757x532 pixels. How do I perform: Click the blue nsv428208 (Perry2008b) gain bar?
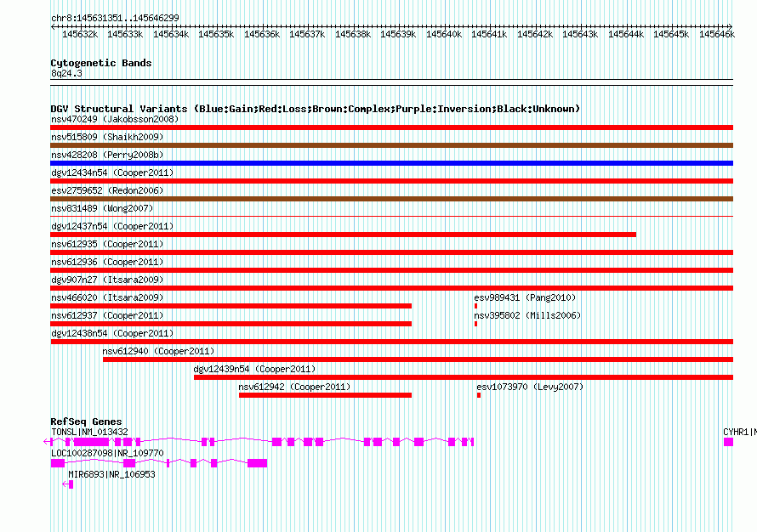click(x=391, y=163)
